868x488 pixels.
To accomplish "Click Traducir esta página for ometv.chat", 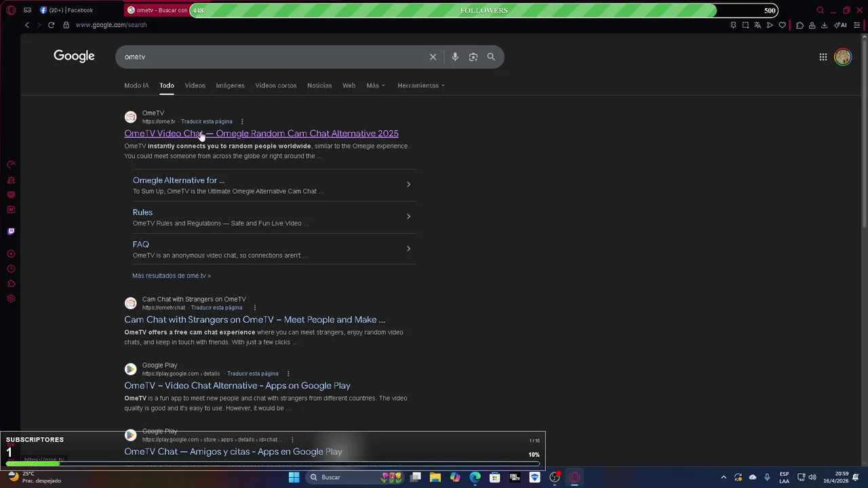I will (216, 308).
